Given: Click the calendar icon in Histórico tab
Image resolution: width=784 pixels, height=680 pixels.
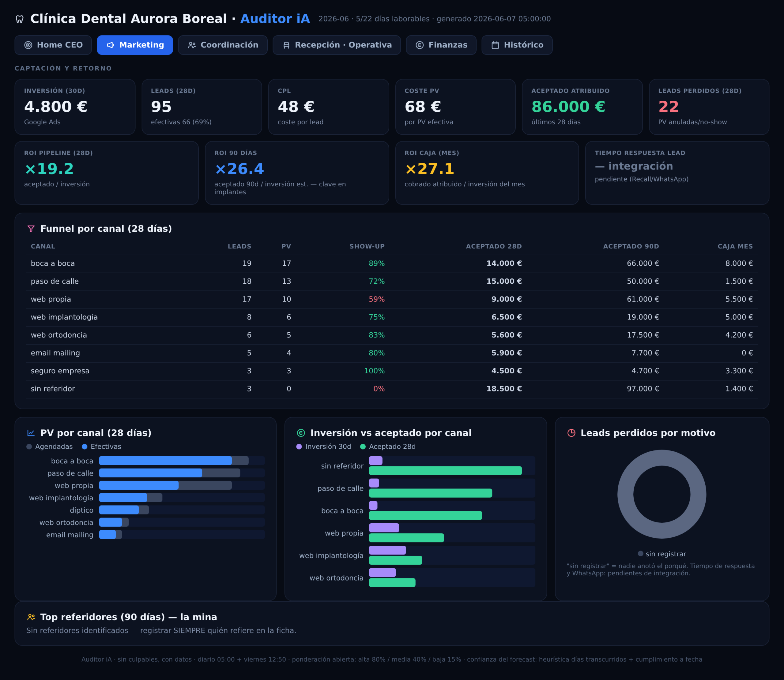Looking at the screenshot, I should [x=495, y=45].
